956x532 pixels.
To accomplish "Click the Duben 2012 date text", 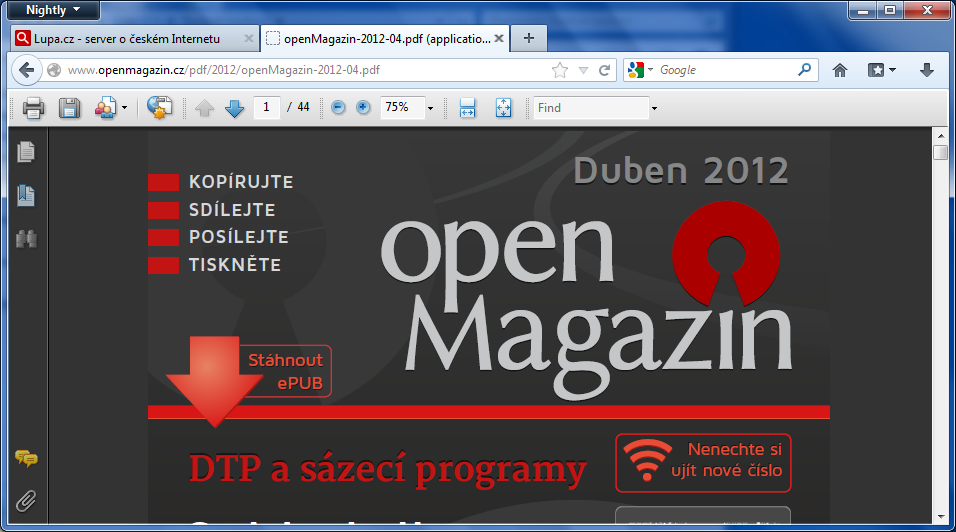I will point(680,171).
